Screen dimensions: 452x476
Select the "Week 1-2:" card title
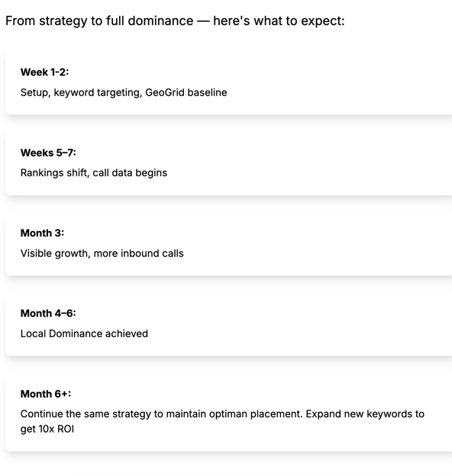pos(44,72)
